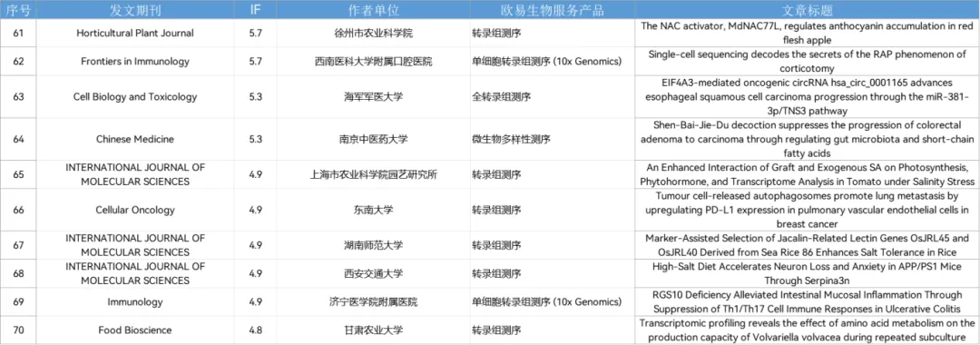Viewport: 980px width, 345px height.
Task: Click the Graft and Exogenous SA tomato title
Action: [808, 174]
